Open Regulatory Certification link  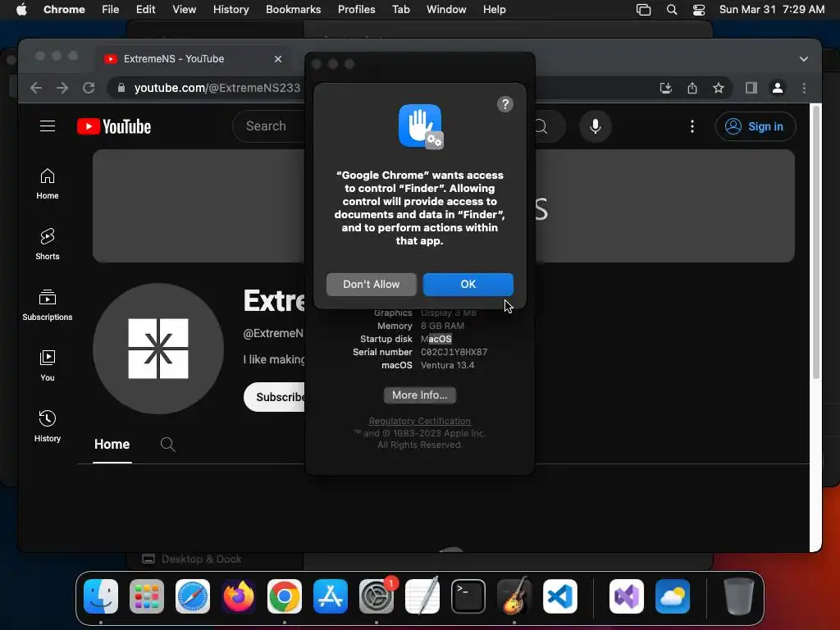[419, 421]
